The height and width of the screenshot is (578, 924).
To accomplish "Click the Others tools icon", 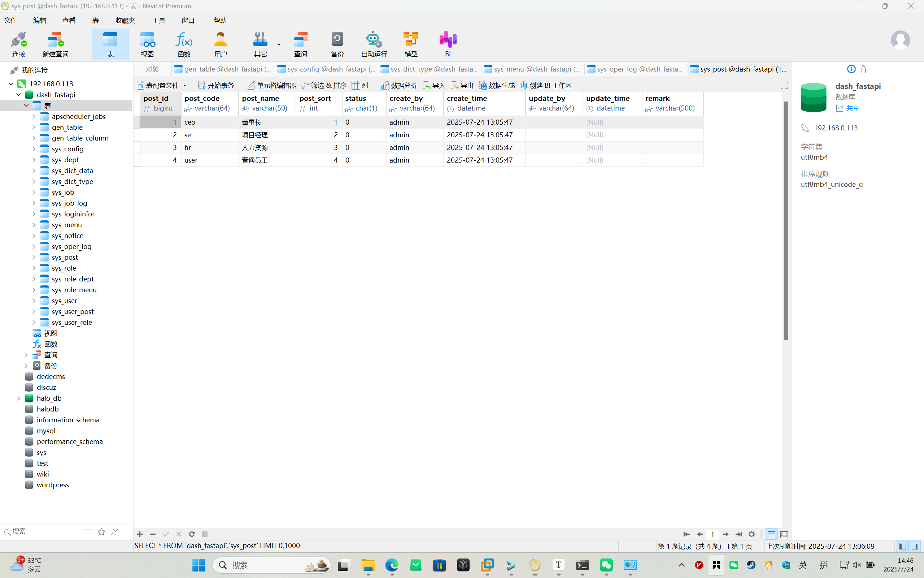I will (x=260, y=44).
